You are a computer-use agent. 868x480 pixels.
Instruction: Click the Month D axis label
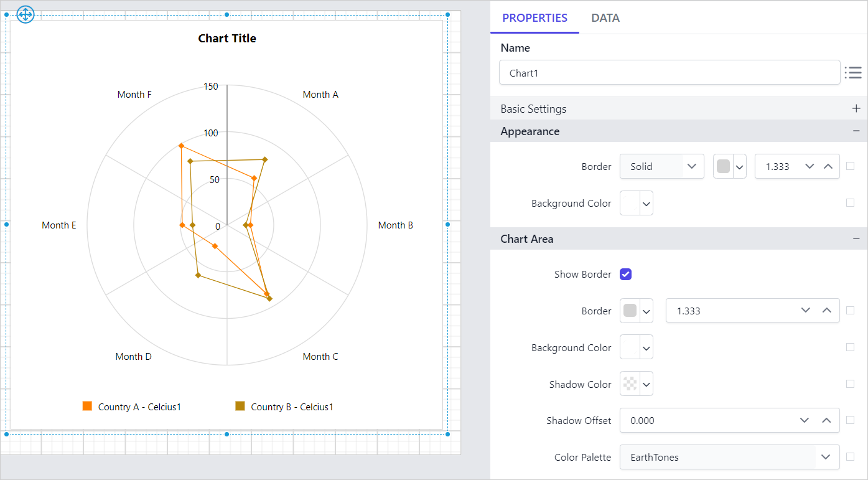click(x=133, y=356)
